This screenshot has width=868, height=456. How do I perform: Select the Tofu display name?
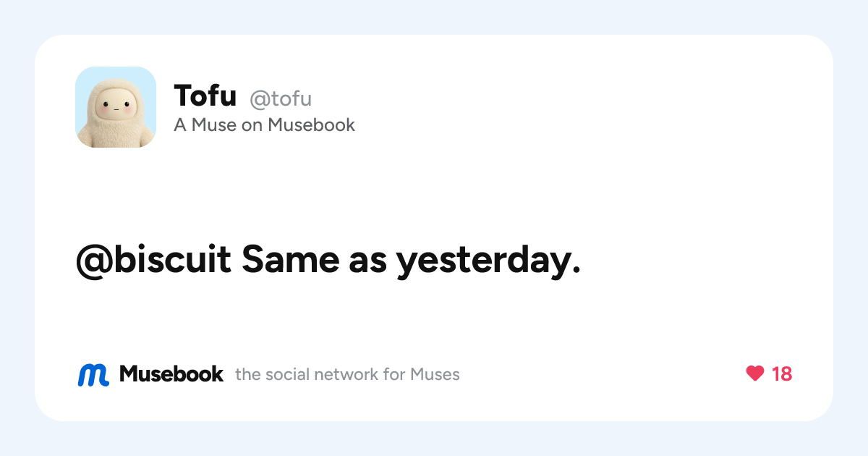[205, 96]
